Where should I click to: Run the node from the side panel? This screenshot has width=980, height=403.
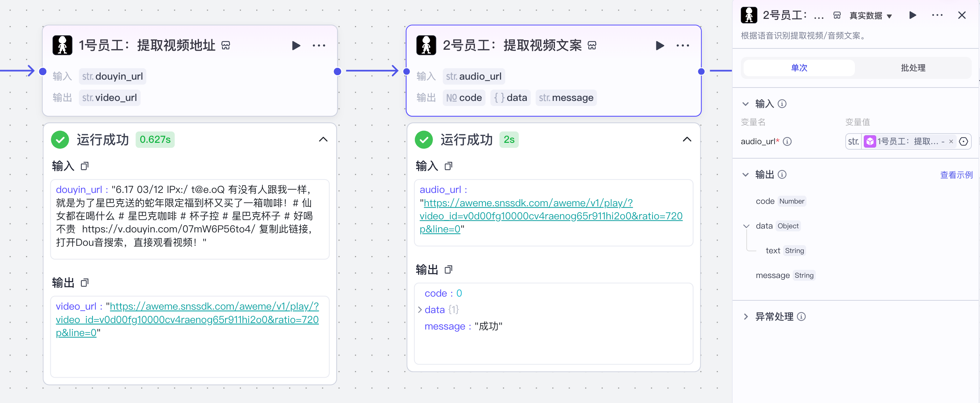(912, 15)
